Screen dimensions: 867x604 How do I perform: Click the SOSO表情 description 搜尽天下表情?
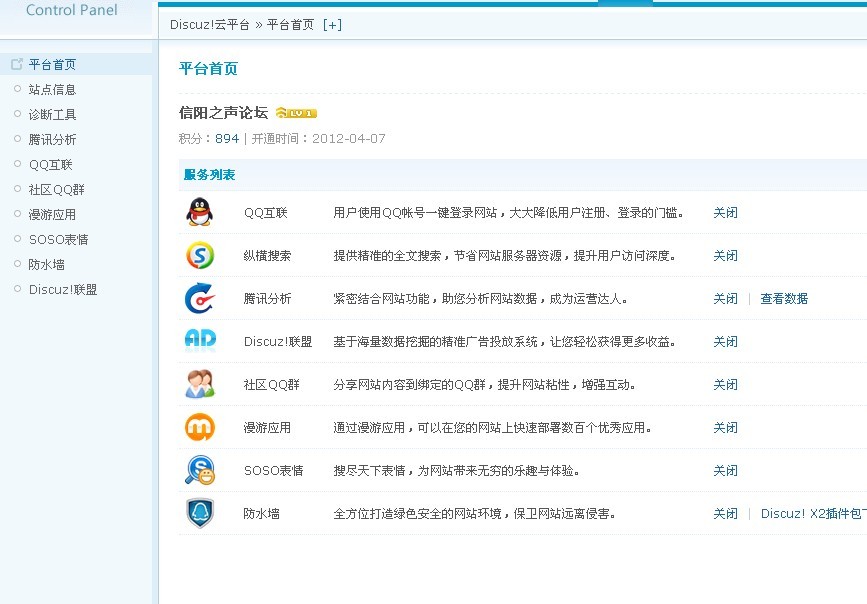[x=456, y=471]
